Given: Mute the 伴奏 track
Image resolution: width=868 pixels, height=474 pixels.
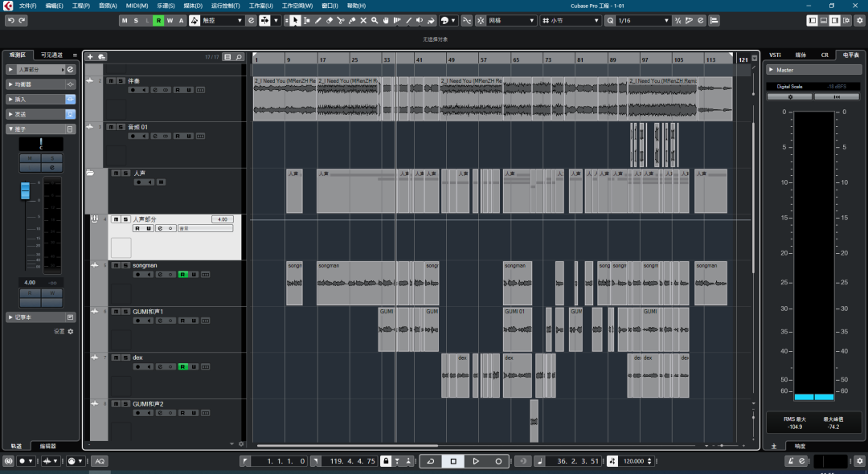Looking at the screenshot, I should 110,81.
